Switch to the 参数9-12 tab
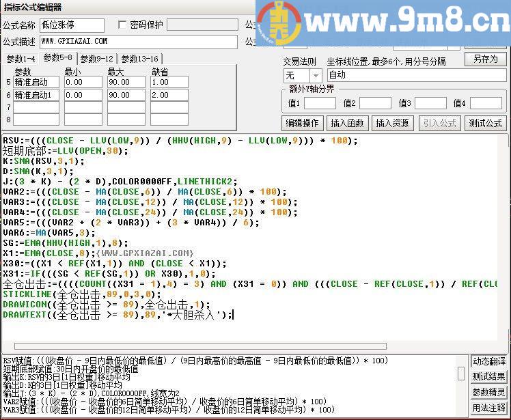This screenshot has height=420, width=511. click(97, 59)
